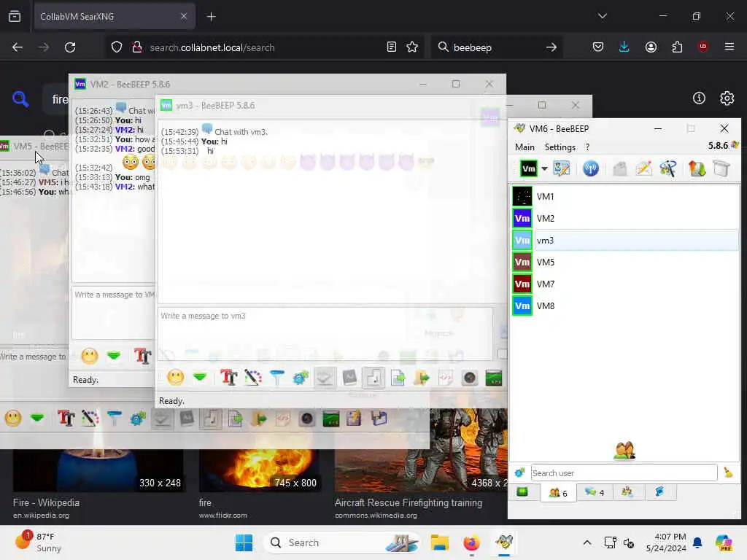This screenshot has width=747, height=560.
Task: Open the Firefox downloads panel
Action: pyautogui.click(x=624, y=47)
